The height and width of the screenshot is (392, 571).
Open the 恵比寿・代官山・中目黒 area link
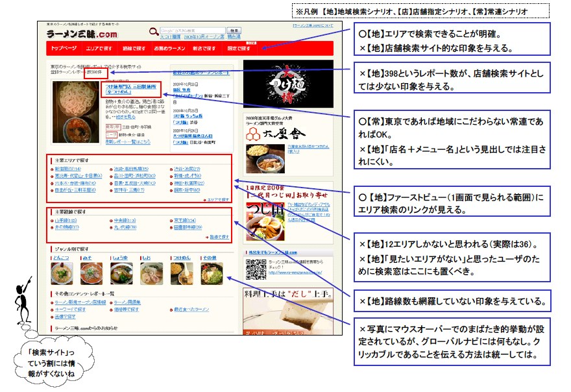[79, 176]
